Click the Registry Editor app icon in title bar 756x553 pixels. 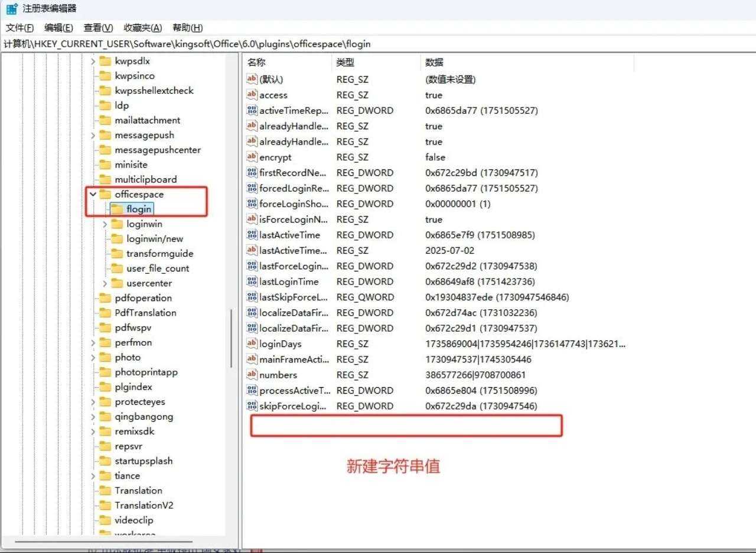(x=12, y=9)
